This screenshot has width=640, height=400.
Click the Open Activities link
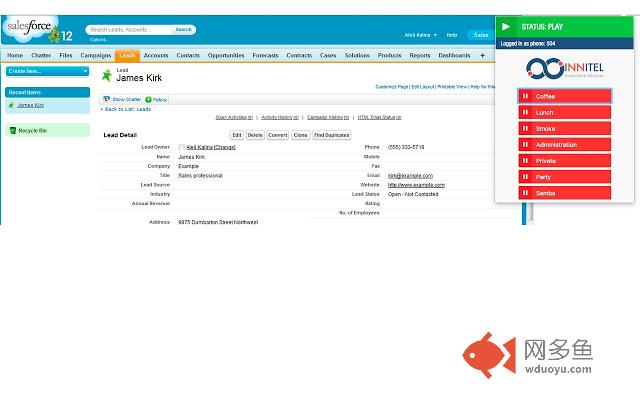pos(234,118)
